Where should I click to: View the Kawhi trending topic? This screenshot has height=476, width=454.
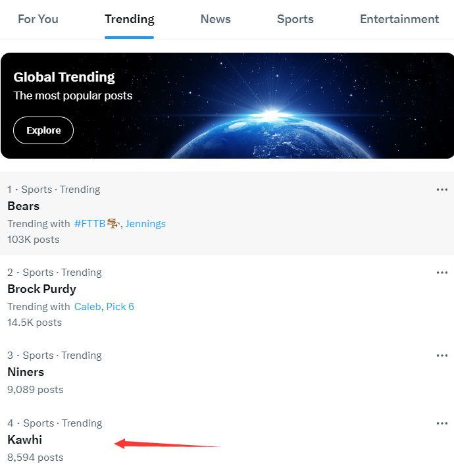point(25,440)
